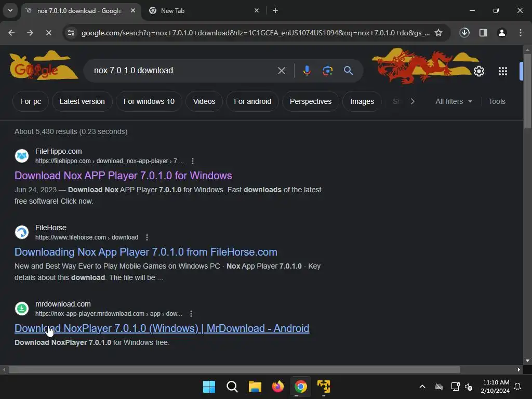This screenshot has height=399, width=532.
Task: Open a new Chrome tab
Action: (275, 10)
